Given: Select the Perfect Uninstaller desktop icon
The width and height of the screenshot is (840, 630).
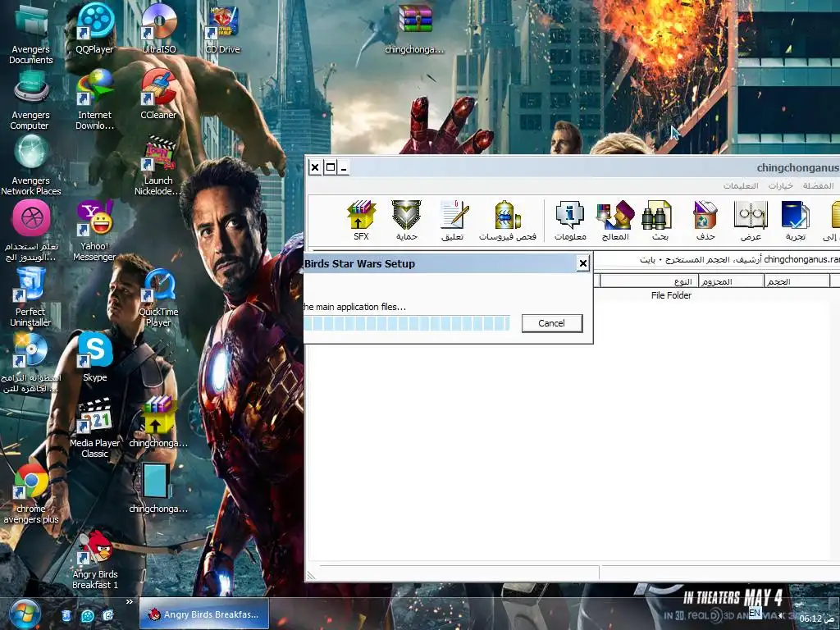Looking at the screenshot, I should tap(30, 297).
